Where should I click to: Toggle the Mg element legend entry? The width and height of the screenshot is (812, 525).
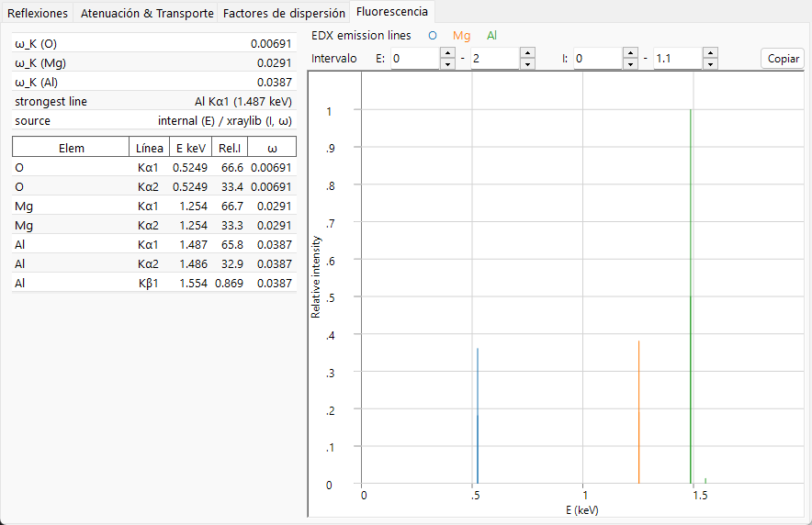pyautogui.click(x=461, y=36)
